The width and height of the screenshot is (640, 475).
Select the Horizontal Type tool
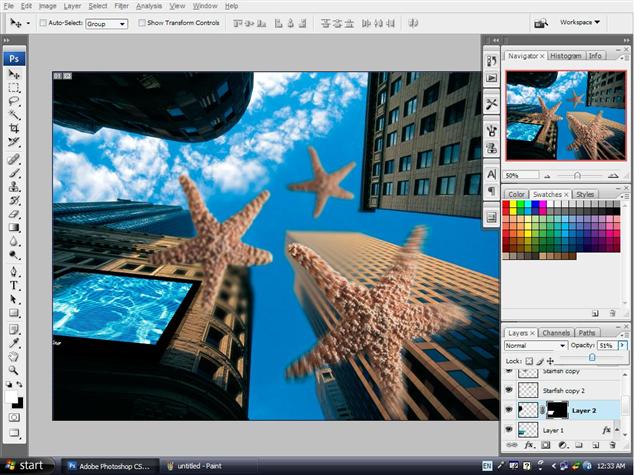pyautogui.click(x=14, y=286)
